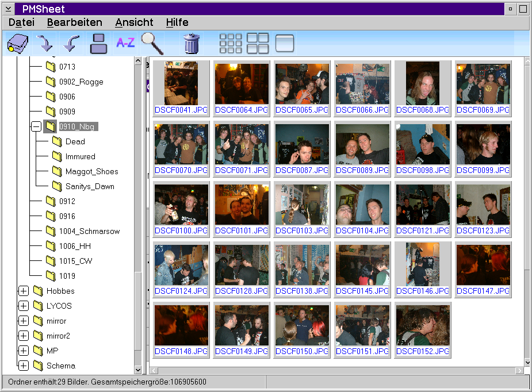The width and height of the screenshot is (532, 392).
Task: Select the 0909 folder
Action: point(67,112)
